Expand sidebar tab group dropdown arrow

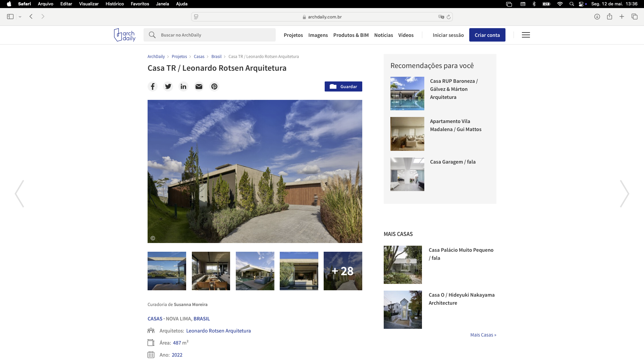click(x=20, y=16)
